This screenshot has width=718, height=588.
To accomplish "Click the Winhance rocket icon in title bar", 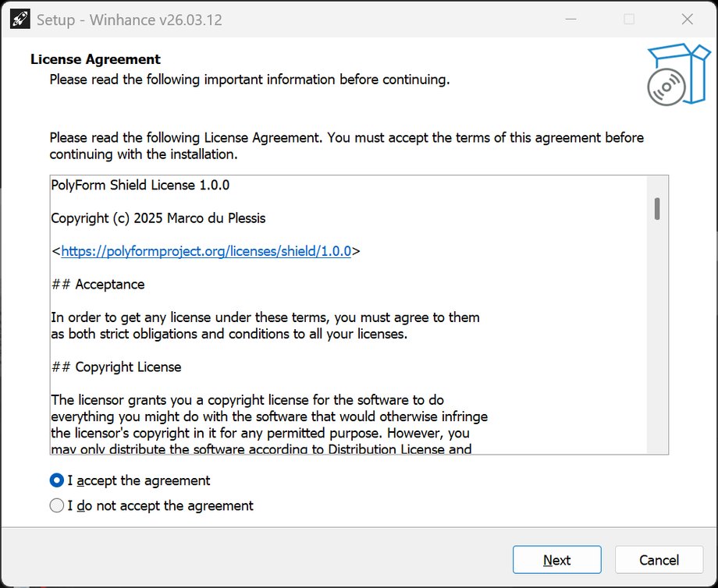I will [20, 19].
